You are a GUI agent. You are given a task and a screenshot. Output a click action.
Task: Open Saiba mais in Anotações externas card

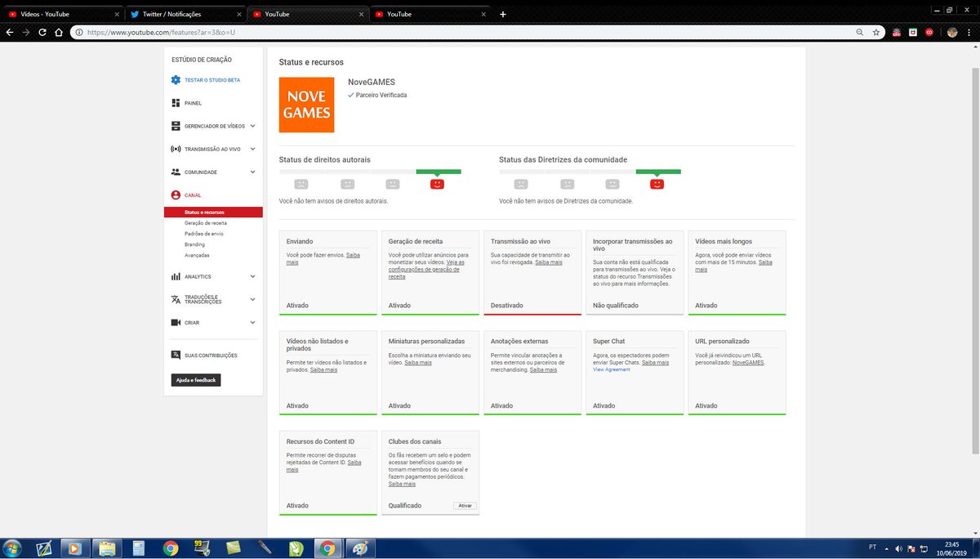(544, 369)
